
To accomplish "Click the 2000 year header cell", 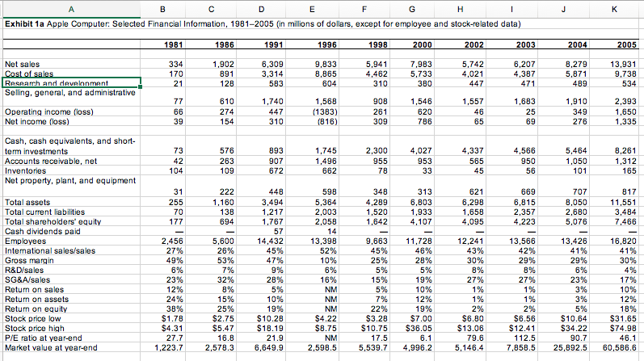I will coord(411,44).
